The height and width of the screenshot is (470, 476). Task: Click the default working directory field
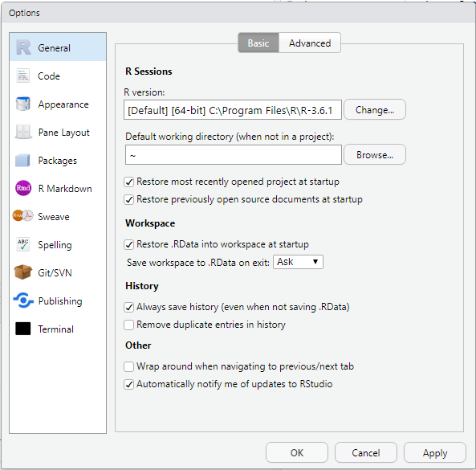click(234, 154)
